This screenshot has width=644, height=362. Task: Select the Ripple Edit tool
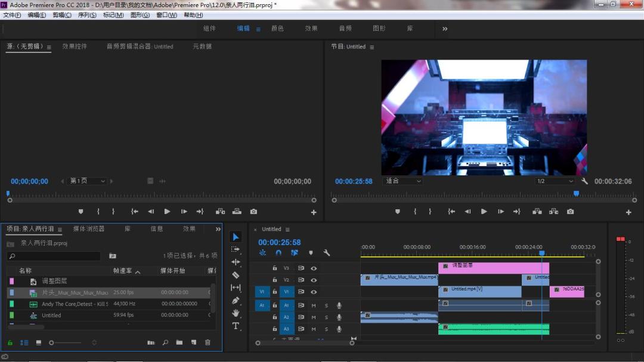236,262
